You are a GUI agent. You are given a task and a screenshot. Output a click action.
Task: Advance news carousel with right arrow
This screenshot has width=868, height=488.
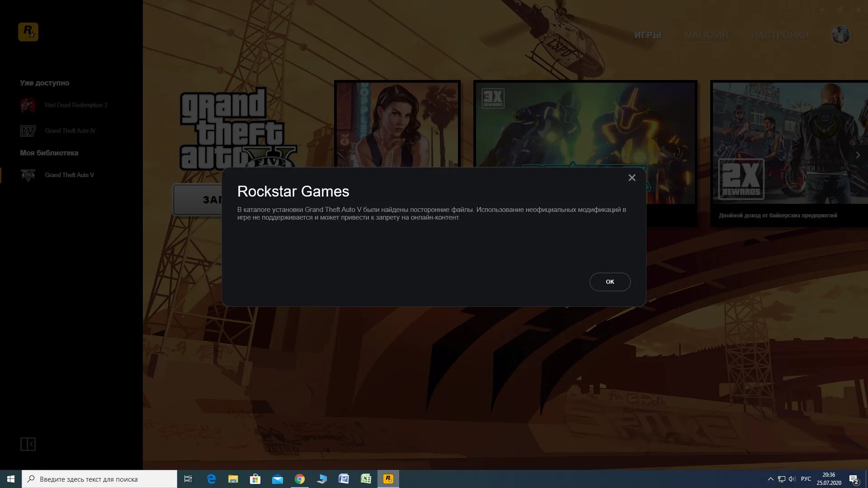pos(858,155)
